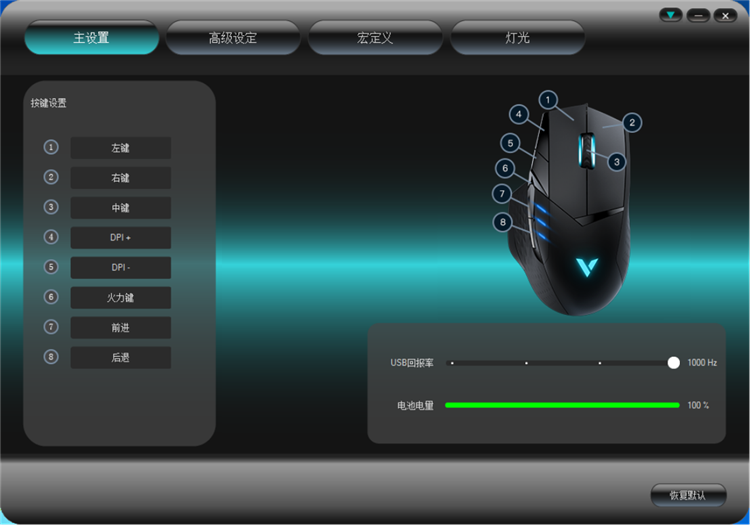Click the 1000 Hz value label
The width and height of the screenshot is (750, 525).
702,363
